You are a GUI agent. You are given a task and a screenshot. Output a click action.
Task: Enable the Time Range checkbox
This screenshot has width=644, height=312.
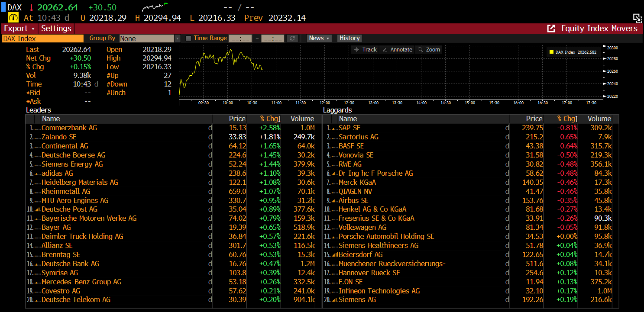click(x=188, y=39)
